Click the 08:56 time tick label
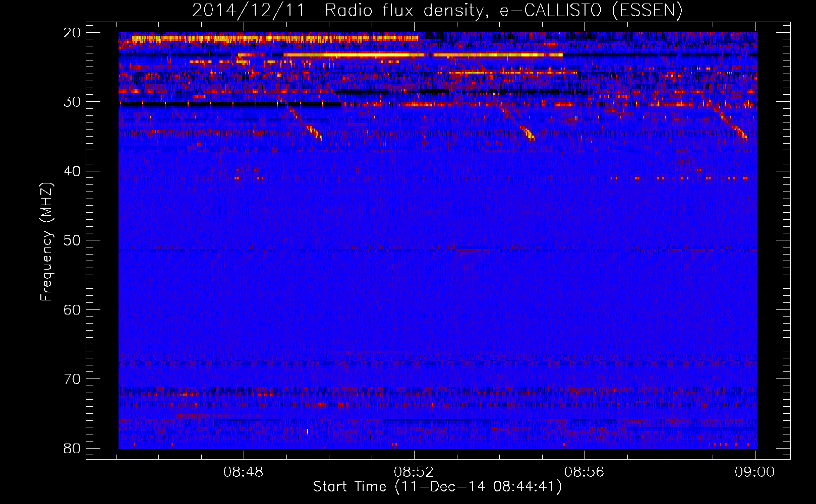Image resolution: width=816 pixels, height=504 pixels. (x=584, y=472)
